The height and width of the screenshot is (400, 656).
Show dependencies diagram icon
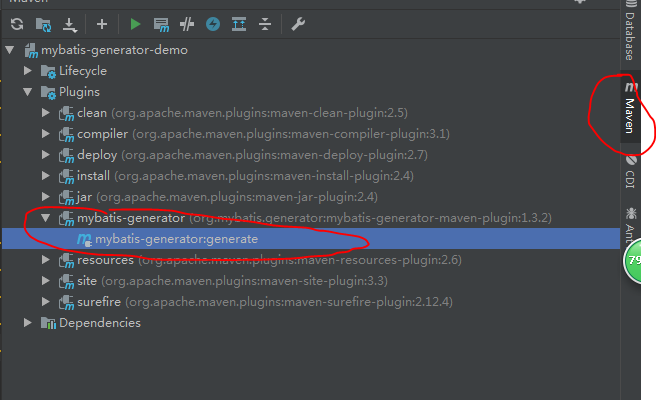pos(239,24)
